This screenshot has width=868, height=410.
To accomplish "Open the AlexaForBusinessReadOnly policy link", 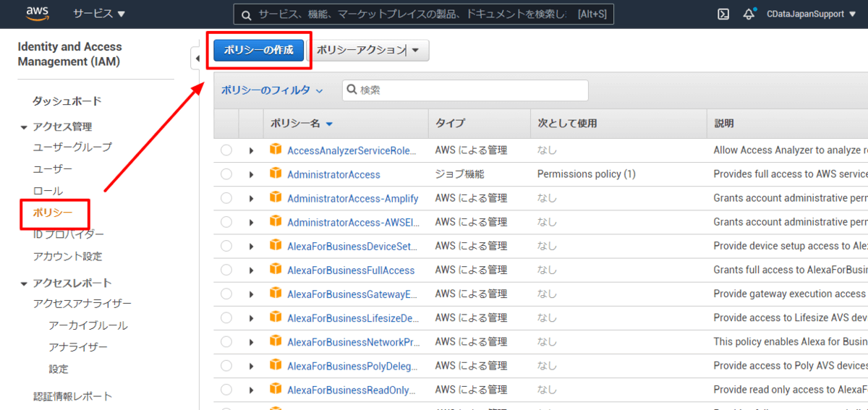I will [x=351, y=390].
